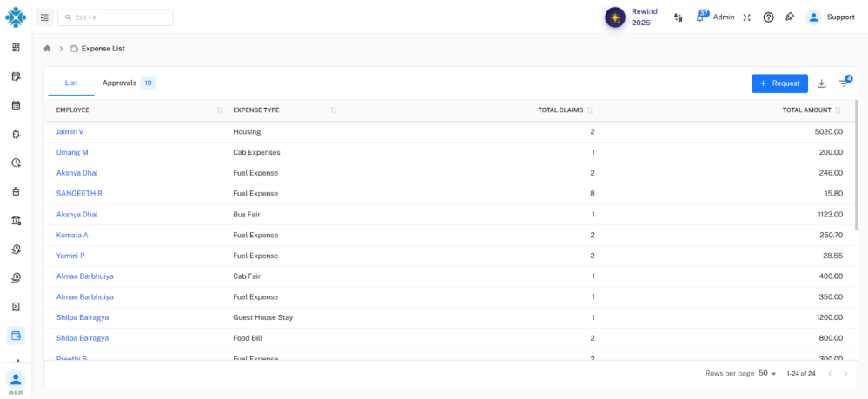Open Alman Barbhuiya link in 350.00 row
868x399 pixels.
click(x=84, y=297)
